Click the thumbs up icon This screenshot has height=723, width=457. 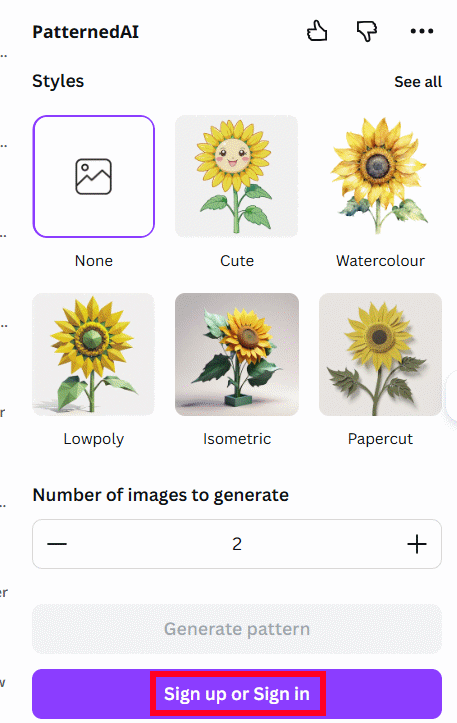[x=317, y=31]
